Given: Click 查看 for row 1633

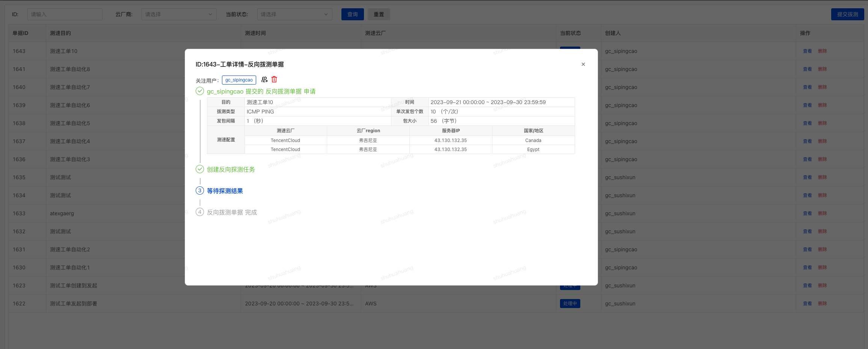Looking at the screenshot, I should point(807,213).
